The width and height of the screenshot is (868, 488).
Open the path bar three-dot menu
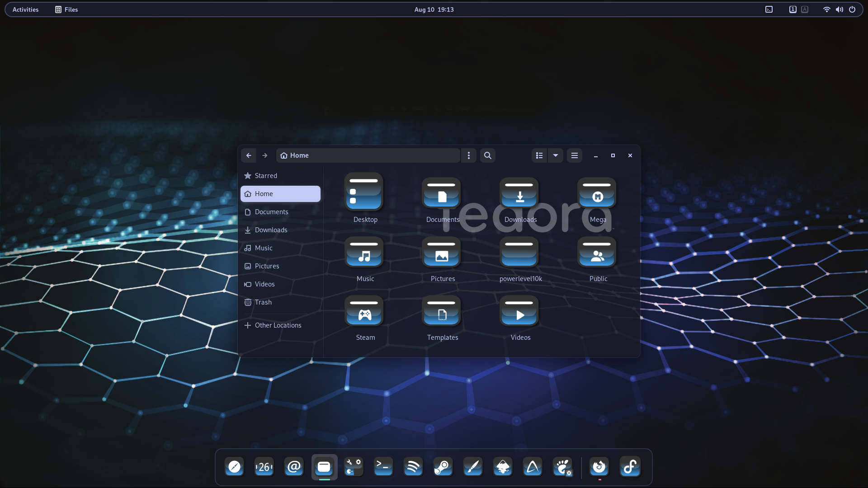469,155
